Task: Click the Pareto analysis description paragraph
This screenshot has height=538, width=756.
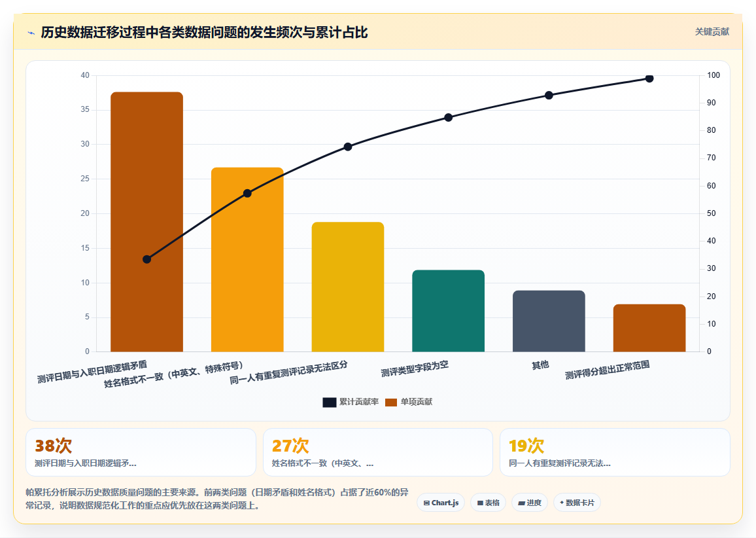Action: point(217,499)
